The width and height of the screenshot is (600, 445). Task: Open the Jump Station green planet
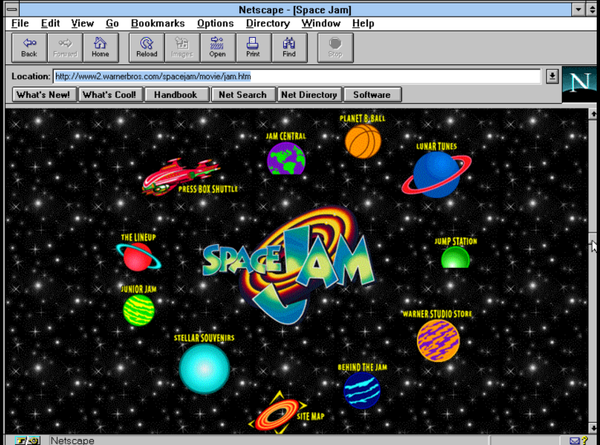[x=455, y=258]
